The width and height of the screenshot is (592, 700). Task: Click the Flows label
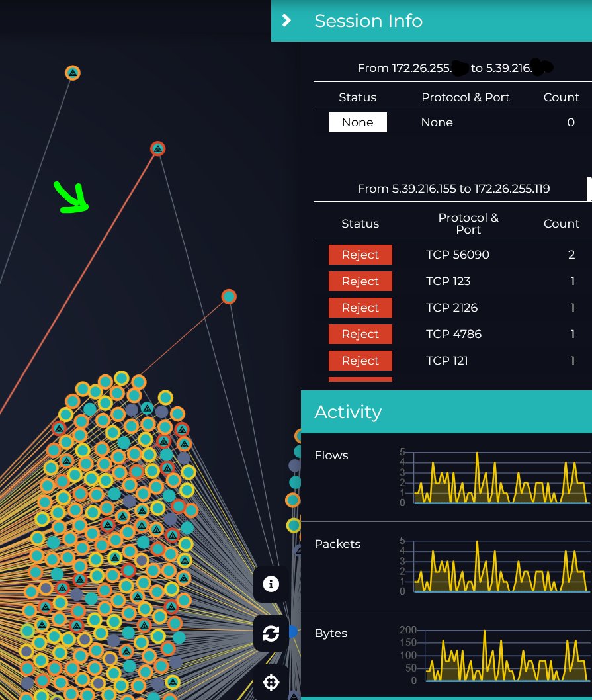331,455
